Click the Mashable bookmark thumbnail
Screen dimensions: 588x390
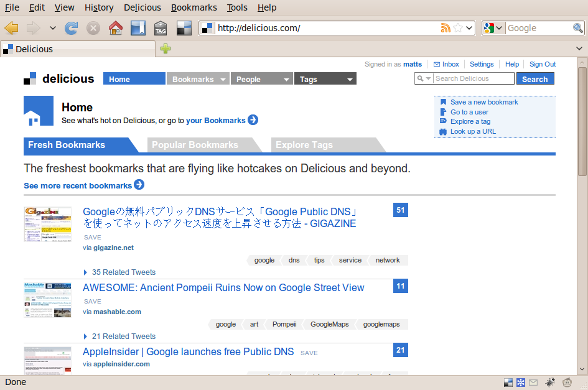coord(48,300)
